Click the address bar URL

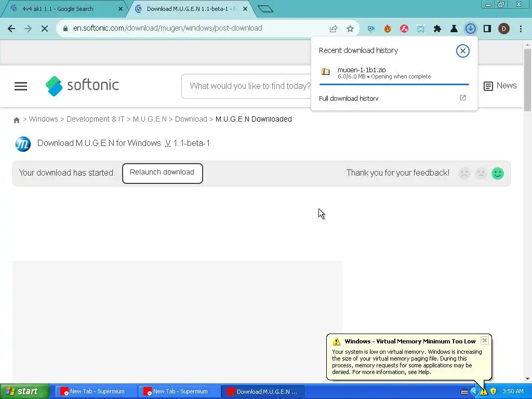click(168, 28)
